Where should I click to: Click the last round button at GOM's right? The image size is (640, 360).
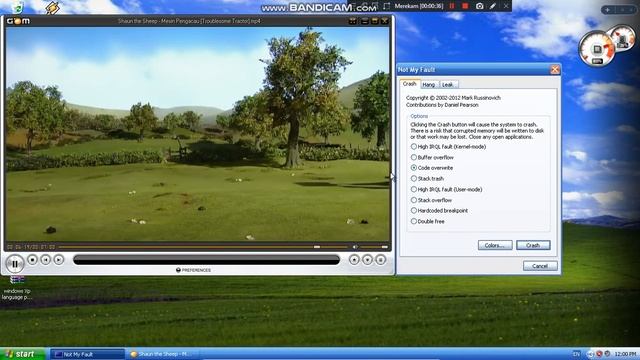(x=380, y=260)
